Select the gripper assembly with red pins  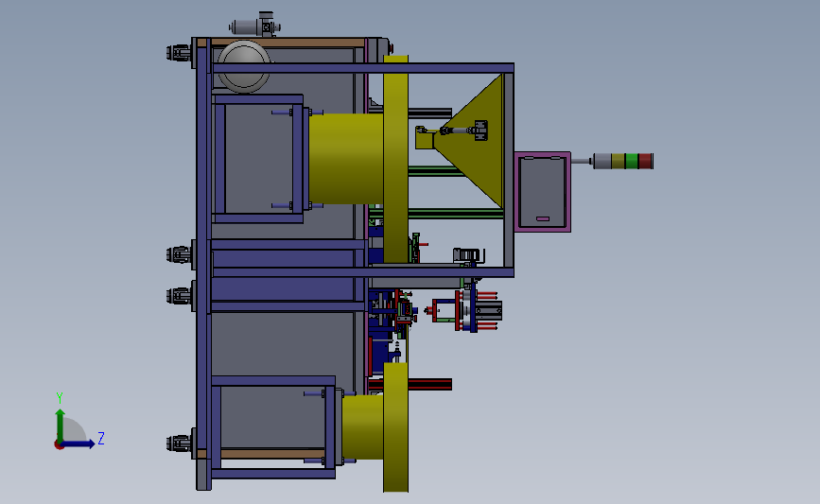(x=463, y=310)
